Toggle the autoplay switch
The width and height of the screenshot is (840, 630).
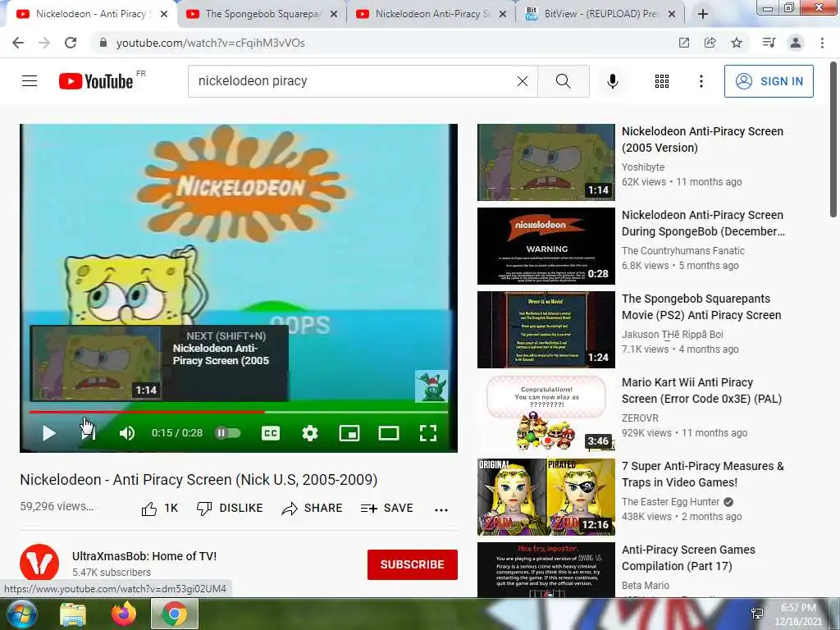click(228, 433)
